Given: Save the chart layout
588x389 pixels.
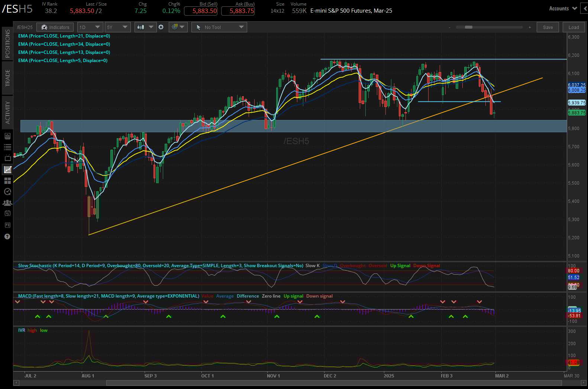Looking at the screenshot, I should pyautogui.click(x=548, y=27).
